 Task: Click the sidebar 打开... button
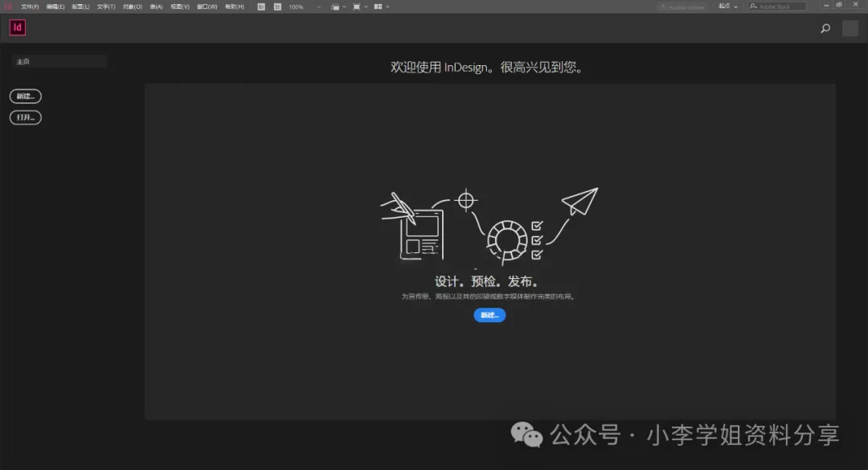(x=26, y=117)
